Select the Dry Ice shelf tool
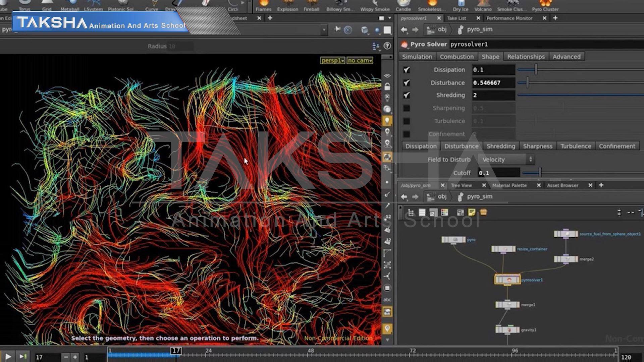Viewport: 644px width, 362px height. coord(461,6)
